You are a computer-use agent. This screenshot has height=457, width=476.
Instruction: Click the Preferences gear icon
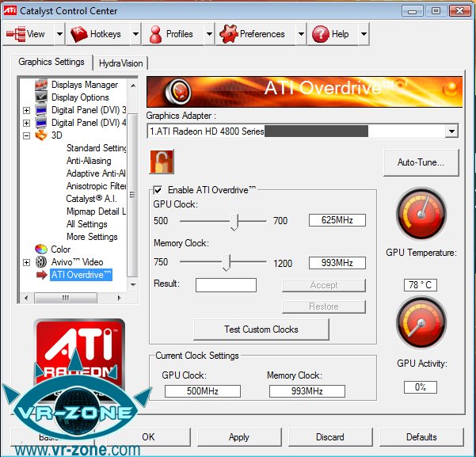pyautogui.click(x=228, y=34)
